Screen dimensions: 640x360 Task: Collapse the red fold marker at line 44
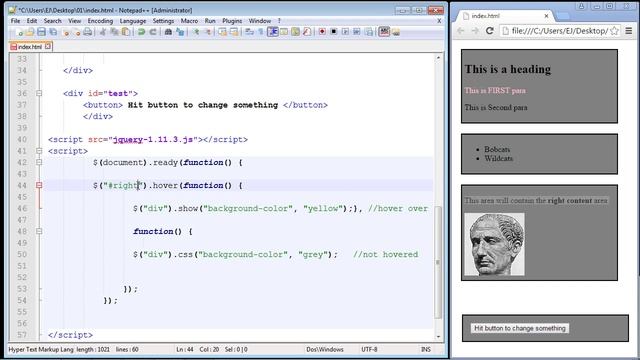click(39, 185)
